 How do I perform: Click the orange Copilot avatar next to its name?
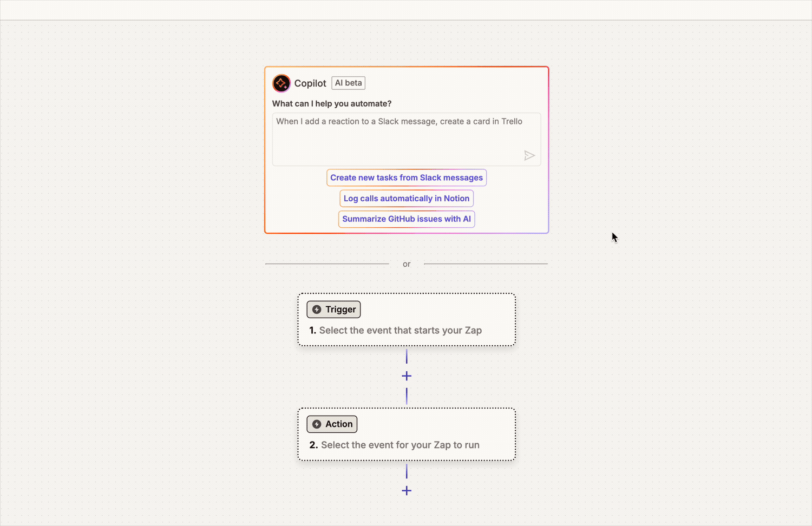[281, 83]
